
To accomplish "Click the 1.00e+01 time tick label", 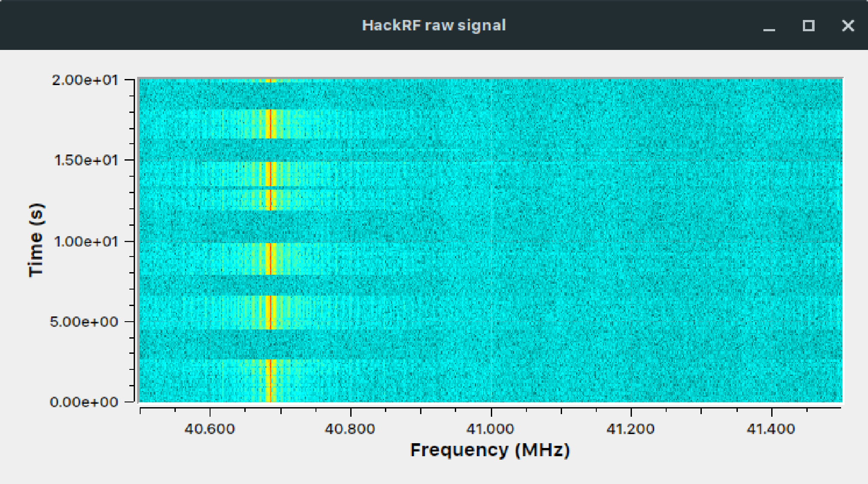I will pos(86,241).
